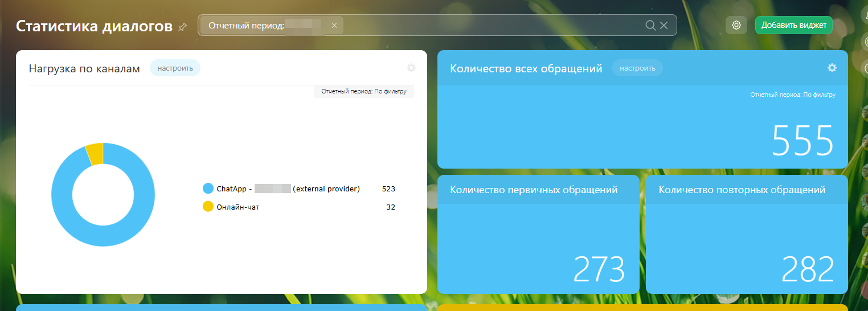
Task: Toggle Онлайн-чат series in the chart legend
Action: click(x=208, y=207)
